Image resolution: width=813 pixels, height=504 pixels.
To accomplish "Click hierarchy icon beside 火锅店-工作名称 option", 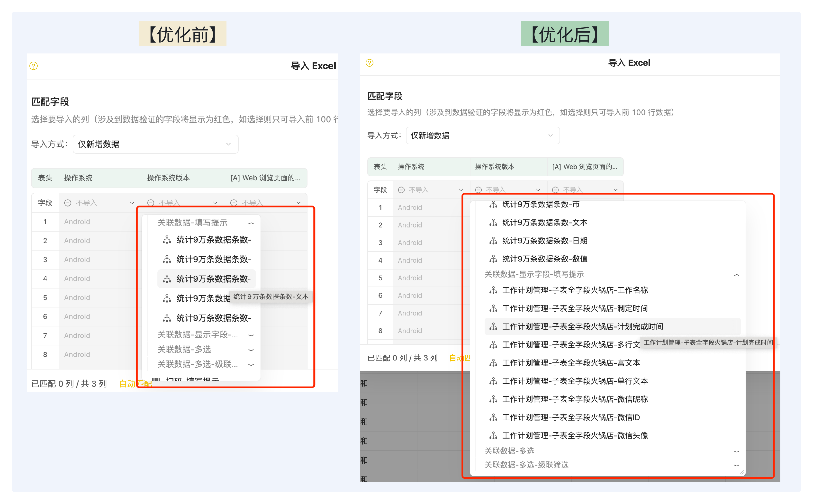I will point(493,290).
